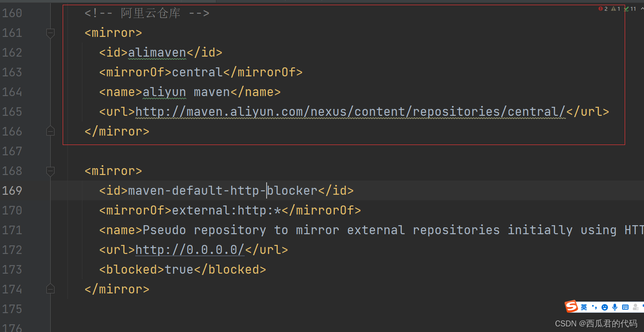Click the upward chevron beside inspection counts
This screenshot has width=644, height=332.
641,8
